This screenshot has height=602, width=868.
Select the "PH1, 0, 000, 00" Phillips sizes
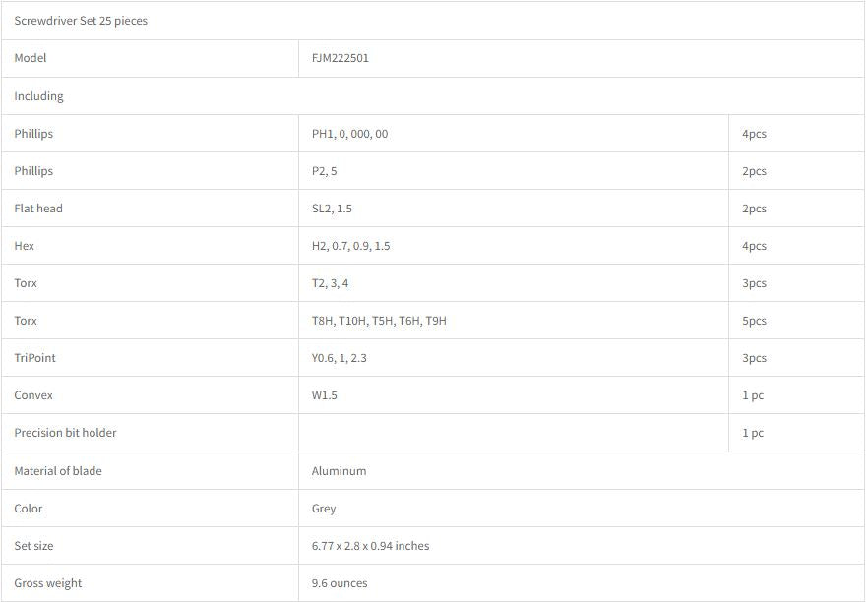coord(349,134)
